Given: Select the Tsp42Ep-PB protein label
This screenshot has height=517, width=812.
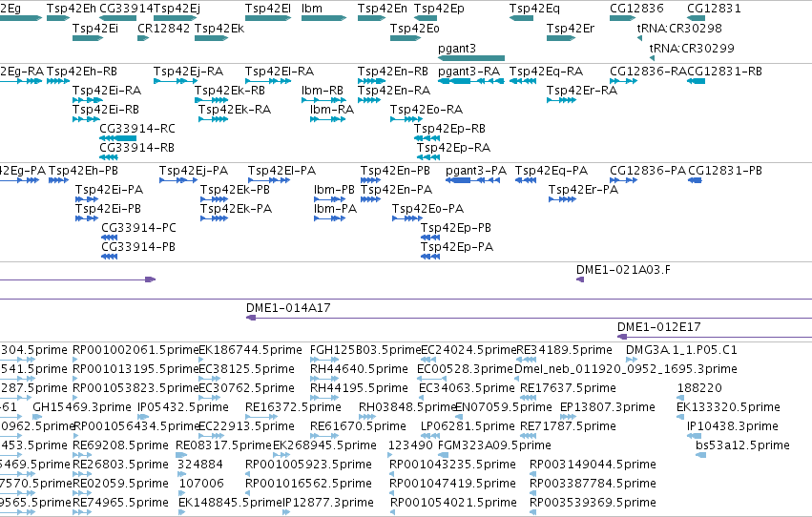Looking at the screenshot, I should pyautogui.click(x=456, y=228).
